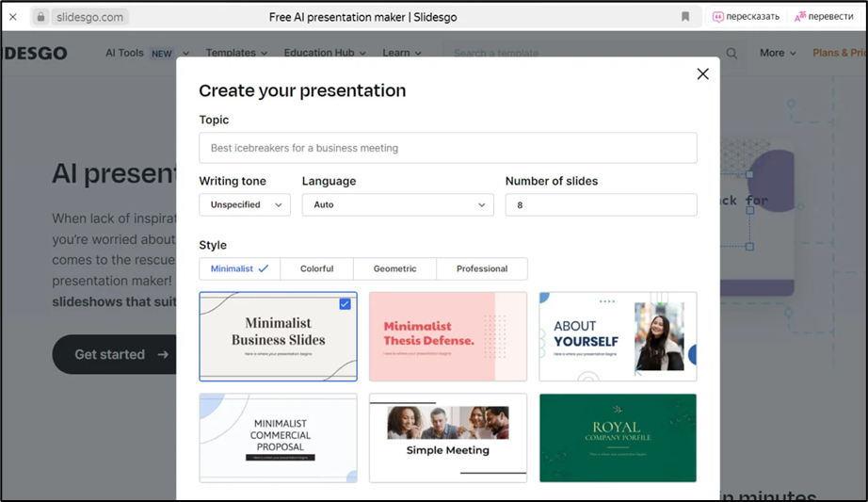Click the search magnifier icon

[731, 54]
